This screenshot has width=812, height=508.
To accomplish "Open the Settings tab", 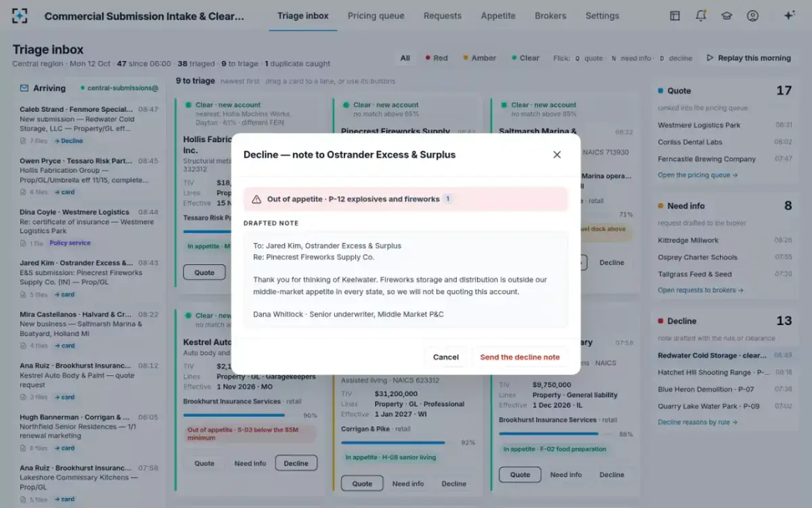I will coord(602,16).
